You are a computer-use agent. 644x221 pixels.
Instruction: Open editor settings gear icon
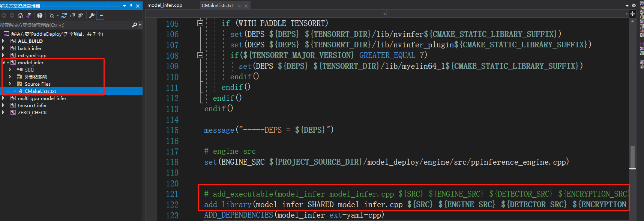[x=634, y=5]
